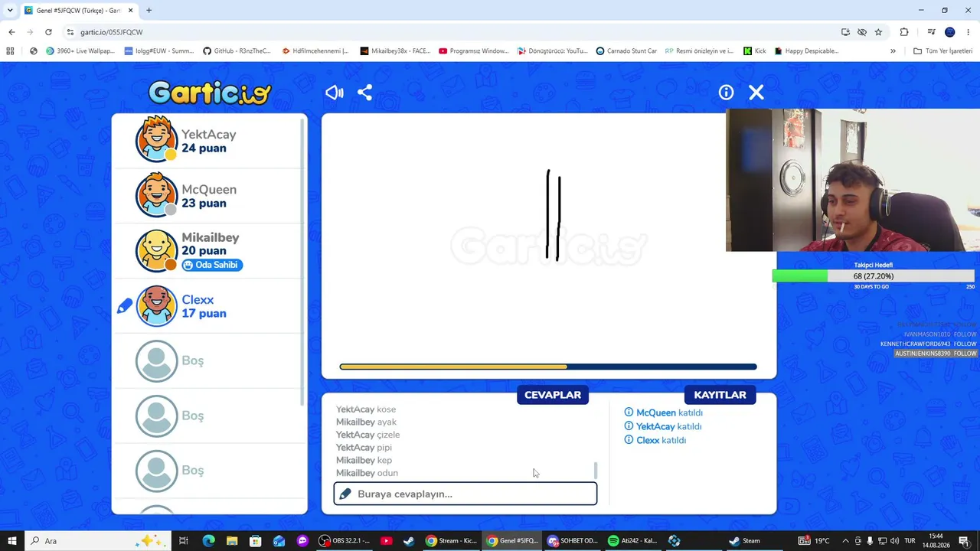Open the Carnado Stunt Car bookmark
Viewport: 980px width, 551px height.
(626, 51)
